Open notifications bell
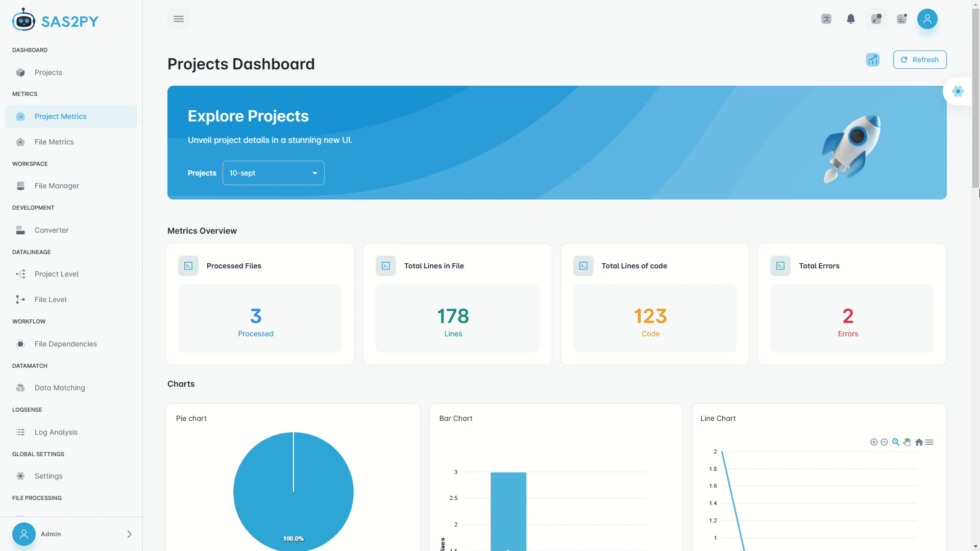Image resolution: width=980 pixels, height=551 pixels. 850,19
